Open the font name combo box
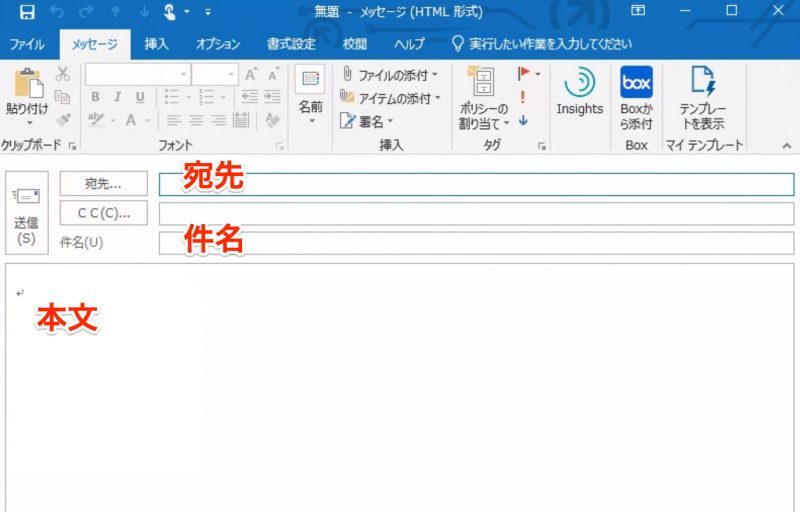Screen dimensions: 800x512 point(137,74)
